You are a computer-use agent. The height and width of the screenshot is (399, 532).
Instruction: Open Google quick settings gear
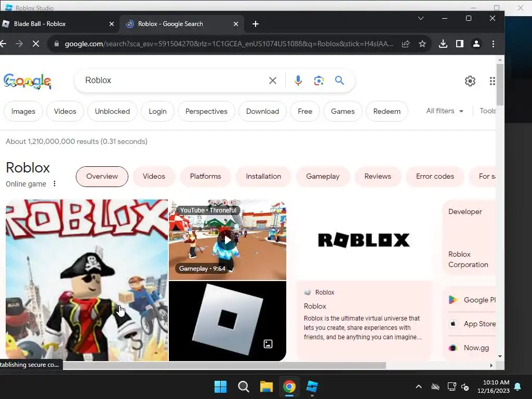(470, 81)
